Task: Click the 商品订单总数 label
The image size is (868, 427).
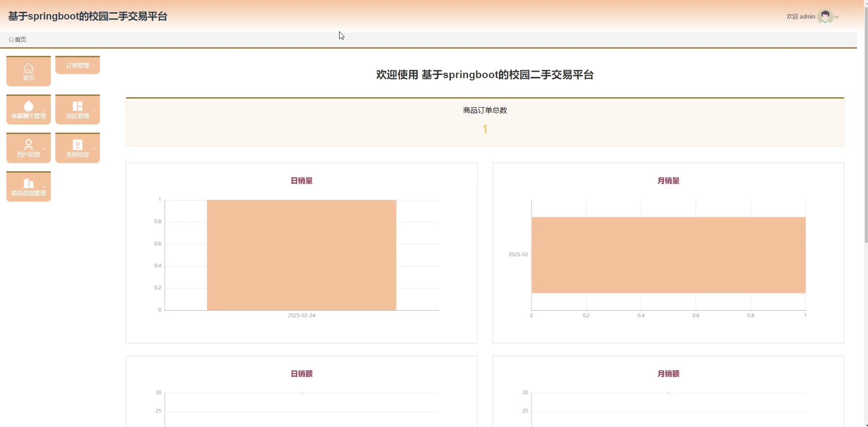Action: coord(485,110)
